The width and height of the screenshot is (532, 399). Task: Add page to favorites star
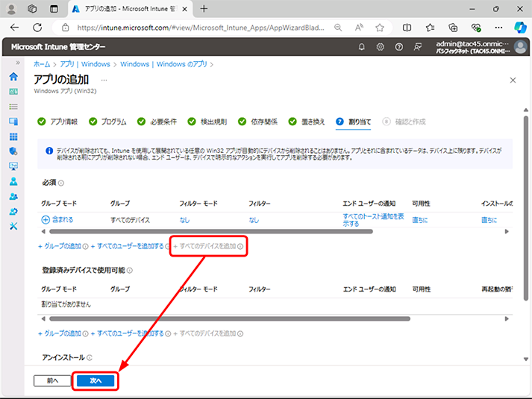pyautogui.click(x=380, y=28)
